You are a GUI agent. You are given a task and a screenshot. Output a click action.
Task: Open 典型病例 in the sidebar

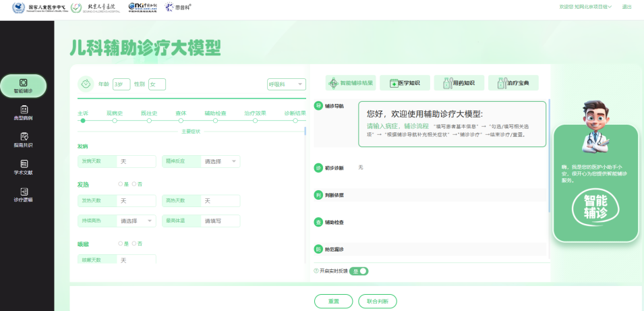point(23,113)
